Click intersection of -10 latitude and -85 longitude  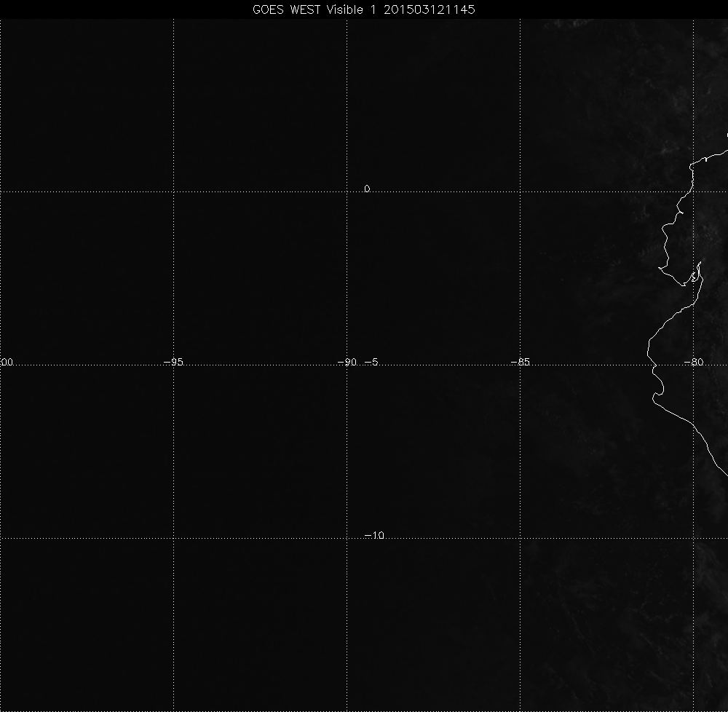coord(520,539)
